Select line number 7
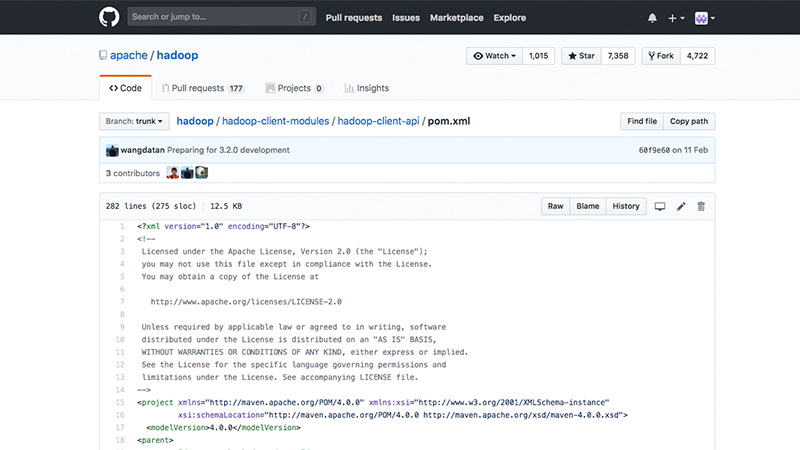This screenshot has width=800, height=450. [122, 302]
